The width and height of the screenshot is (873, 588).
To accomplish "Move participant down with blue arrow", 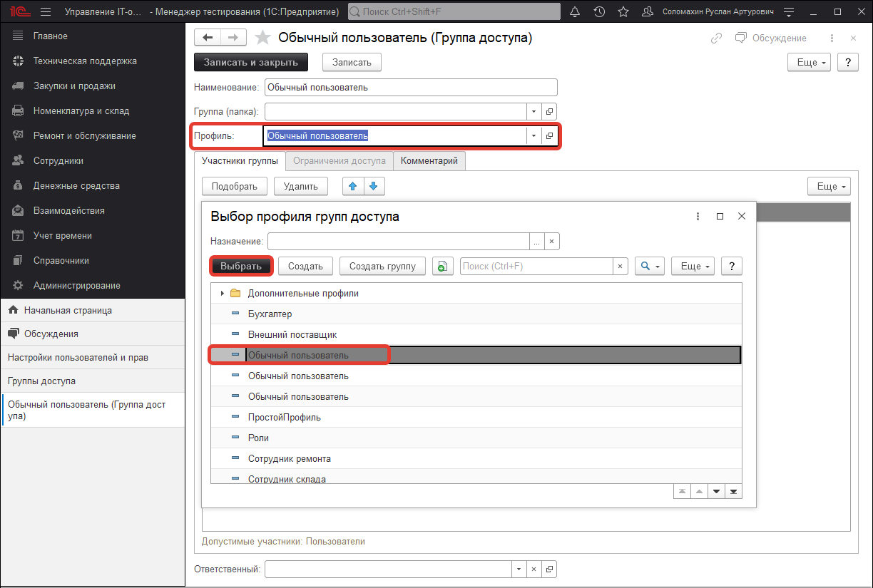I will 373,186.
